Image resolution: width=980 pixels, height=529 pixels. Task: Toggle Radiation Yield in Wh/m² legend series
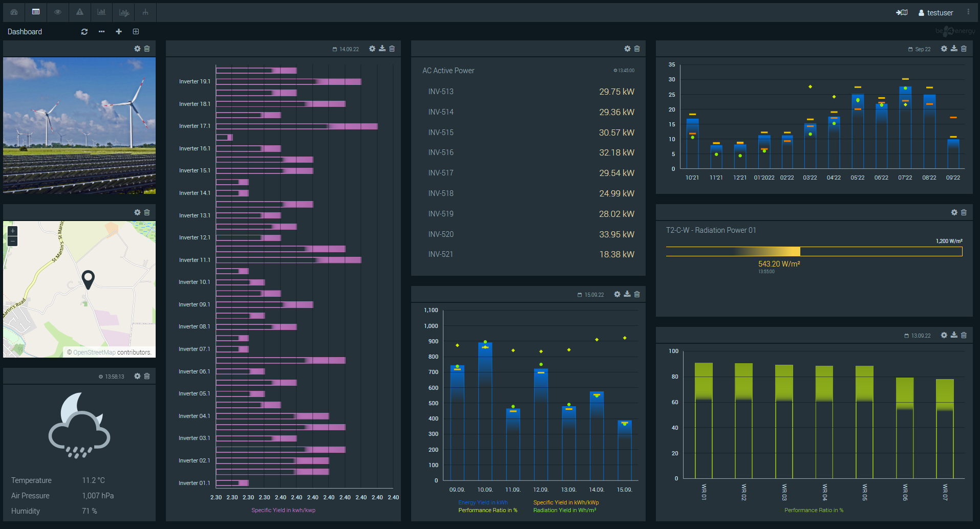pos(564,510)
